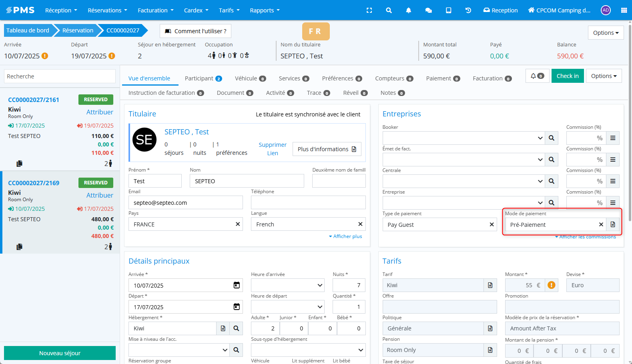Click the fullscreen icon in top bar
632x364 pixels.
point(369,10)
